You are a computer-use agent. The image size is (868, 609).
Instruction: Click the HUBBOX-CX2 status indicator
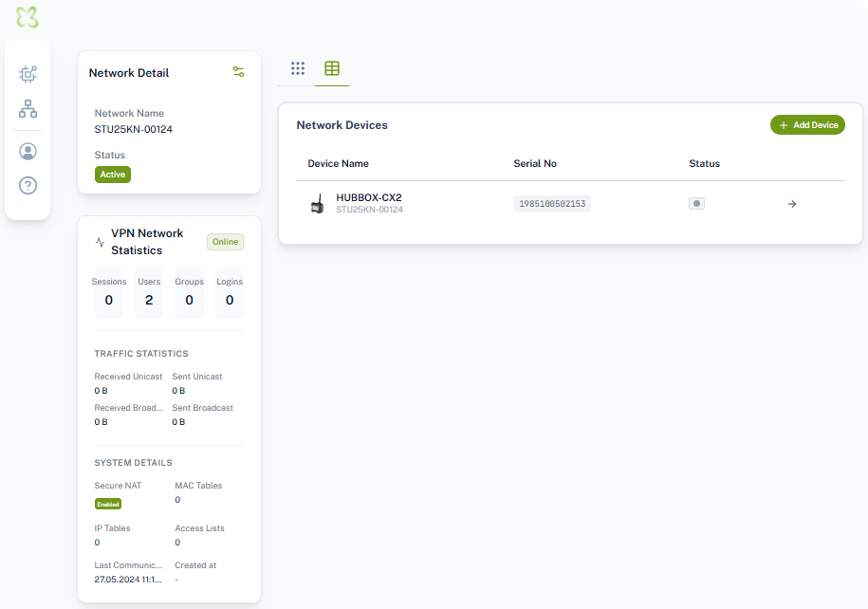coord(696,203)
